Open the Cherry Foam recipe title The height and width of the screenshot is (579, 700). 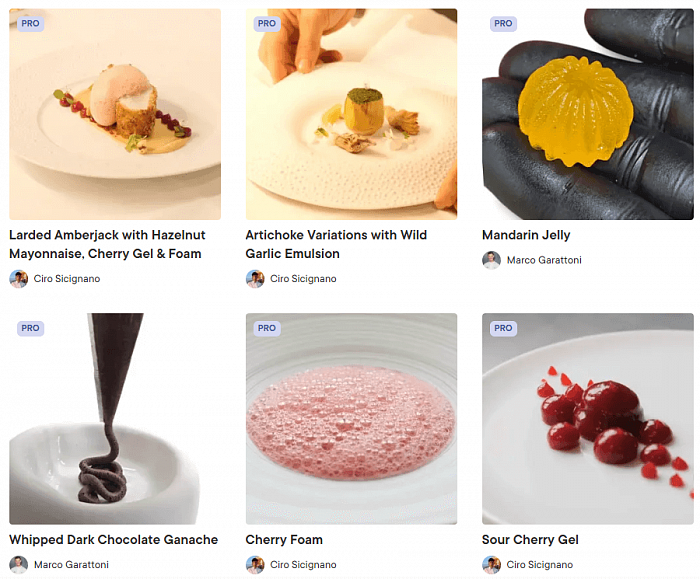[x=284, y=539]
